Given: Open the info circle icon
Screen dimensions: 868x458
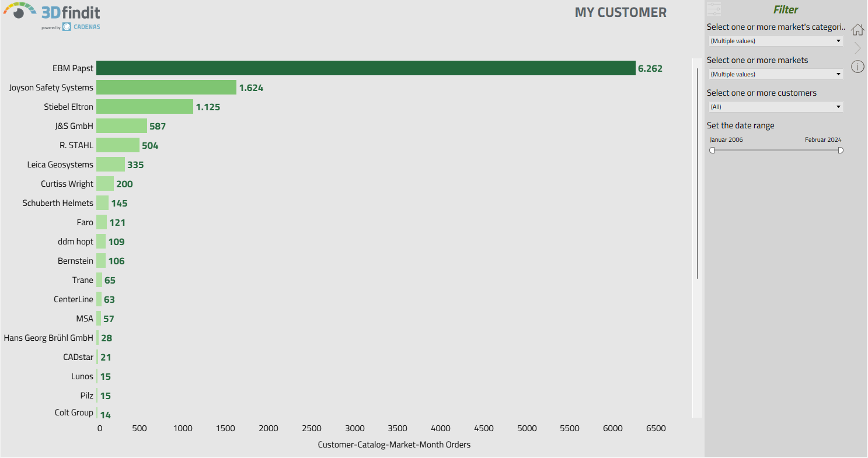Looking at the screenshot, I should pos(857,67).
